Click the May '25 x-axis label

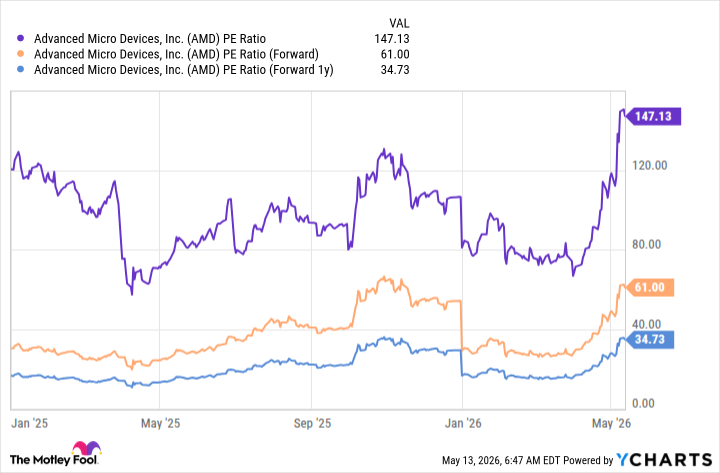(160, 423)
